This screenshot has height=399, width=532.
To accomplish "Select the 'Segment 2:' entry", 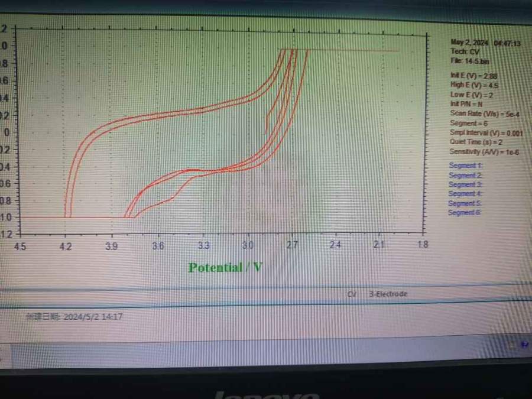I will click(465, 175).
